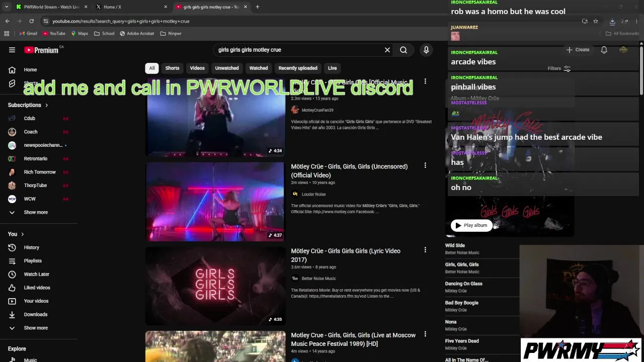Open Louder Noise channel link
644x362 pixels.
click(x=313, y=194)
